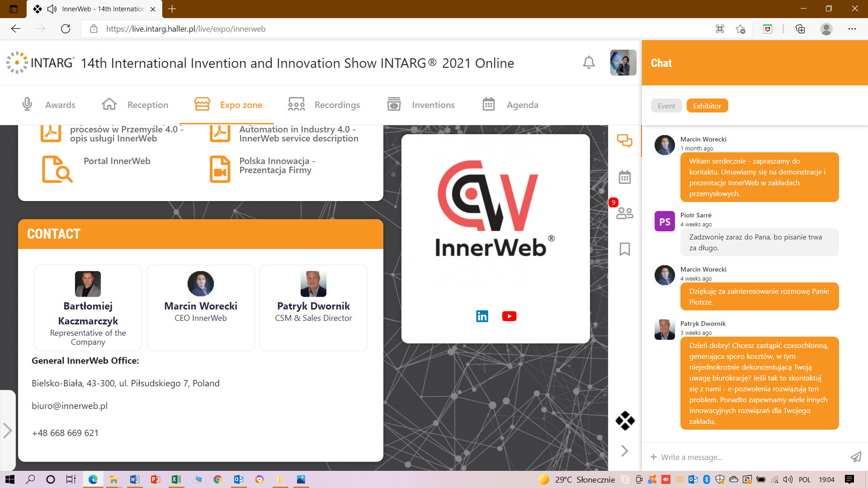Viewport: 868px width, 488px height.
Task: Open apps grid icon in address bar
Action: point(720,29)
